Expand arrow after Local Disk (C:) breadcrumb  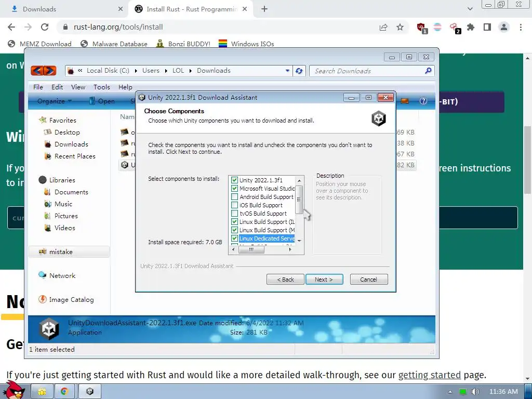pos(136,71)
